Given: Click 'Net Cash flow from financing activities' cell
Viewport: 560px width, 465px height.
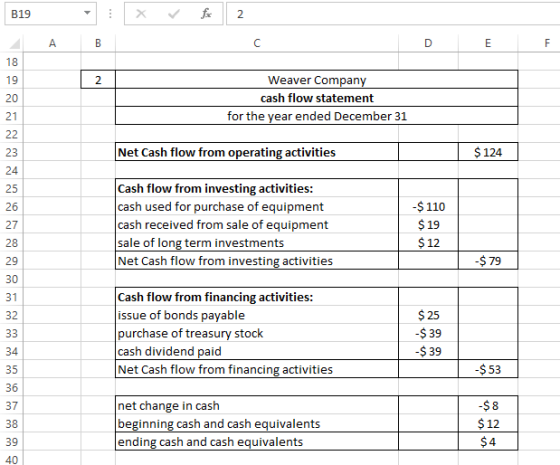Looking at the screenshot, I should (257, 369).
